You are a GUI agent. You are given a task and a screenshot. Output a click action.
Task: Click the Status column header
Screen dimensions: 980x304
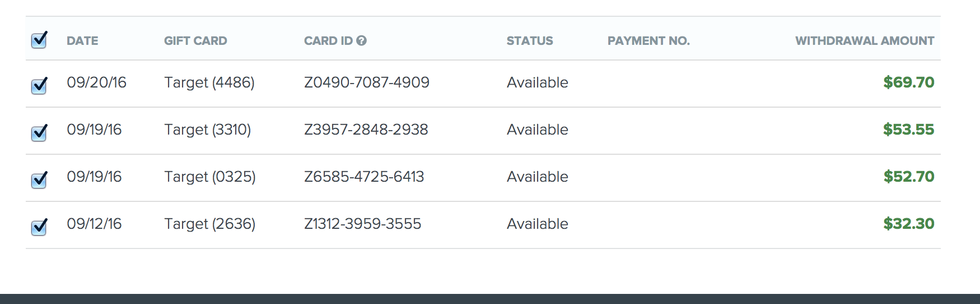(530, 41)
